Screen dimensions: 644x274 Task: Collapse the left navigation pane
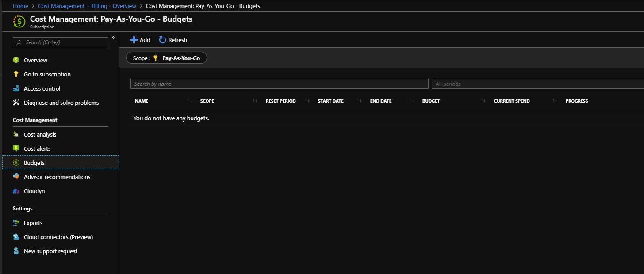coord(114,38)
